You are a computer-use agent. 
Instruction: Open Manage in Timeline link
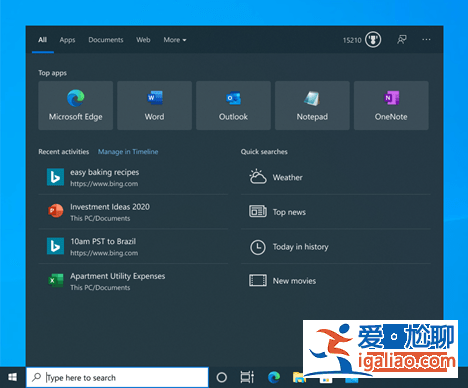click(128, 152)
